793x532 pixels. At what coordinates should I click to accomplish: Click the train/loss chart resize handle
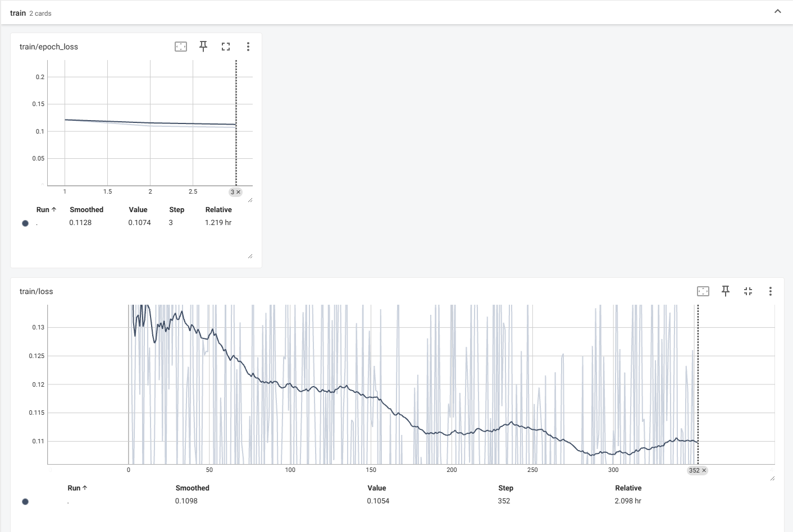click(772, 478)
